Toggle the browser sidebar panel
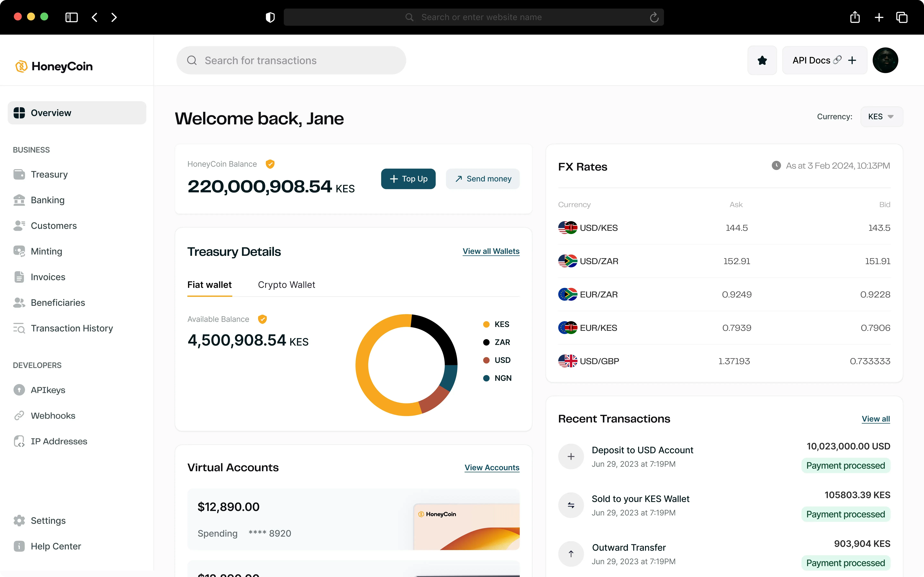The image size is (924, 577). tap(71, 17)
